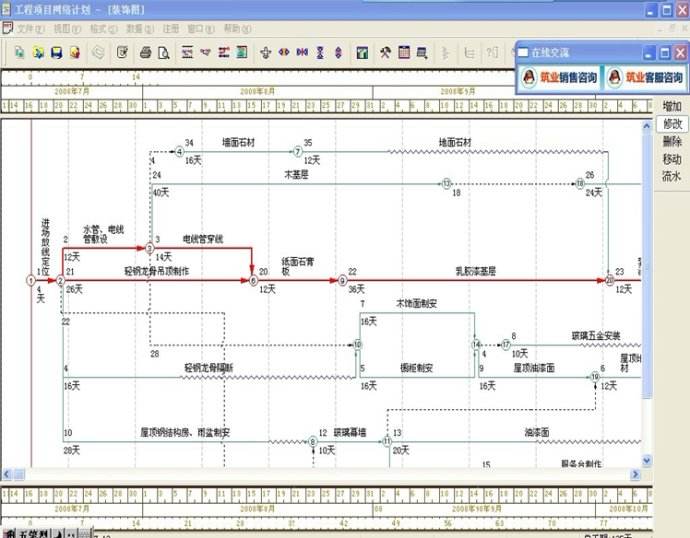Screen dimensions: 690x538
Task: Open the 帮助 menu
Action: pos(237,29)
